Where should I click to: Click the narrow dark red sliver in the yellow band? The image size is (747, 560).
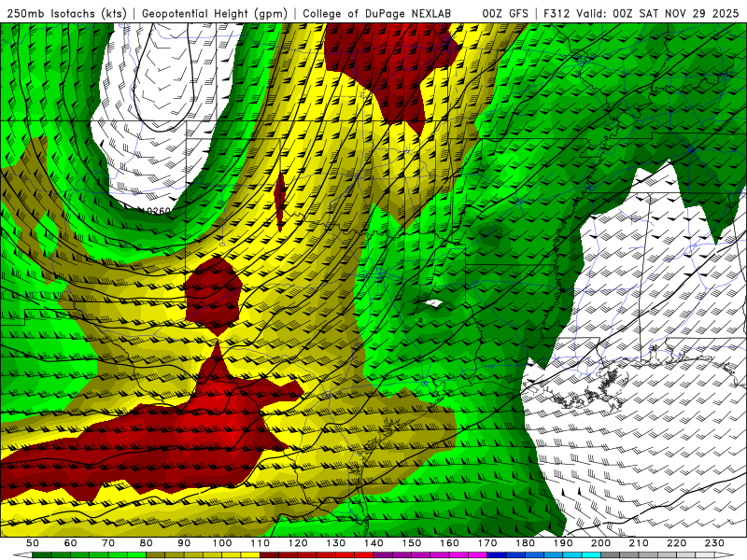click(x=280, y=203)
